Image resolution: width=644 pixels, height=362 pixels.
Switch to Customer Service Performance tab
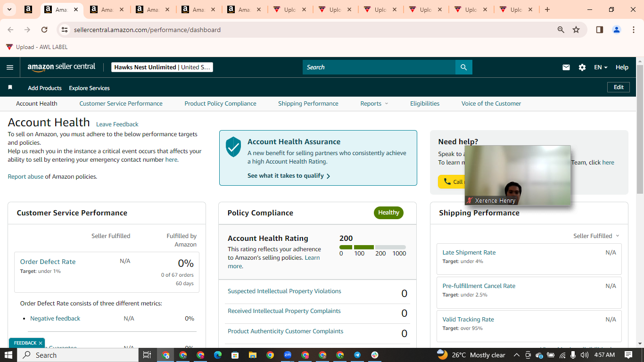[x=121, y=104]
